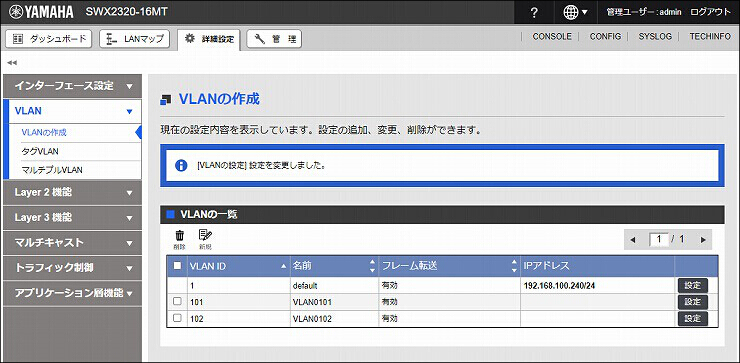Open the SYSLOG link
Viewport: 740px width, 363px height.
655,36
